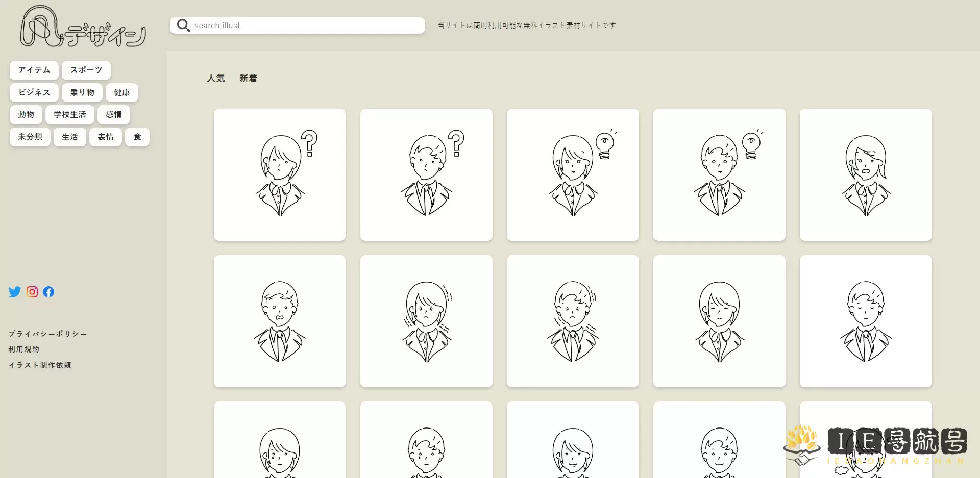Open woman with question mark illustration

click(x=280, y=174)
